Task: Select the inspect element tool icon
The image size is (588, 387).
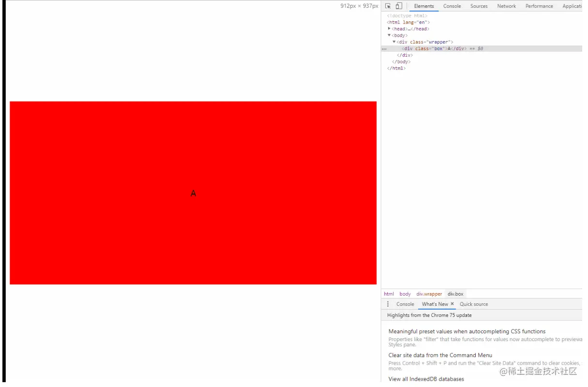Action: (387, 6)
